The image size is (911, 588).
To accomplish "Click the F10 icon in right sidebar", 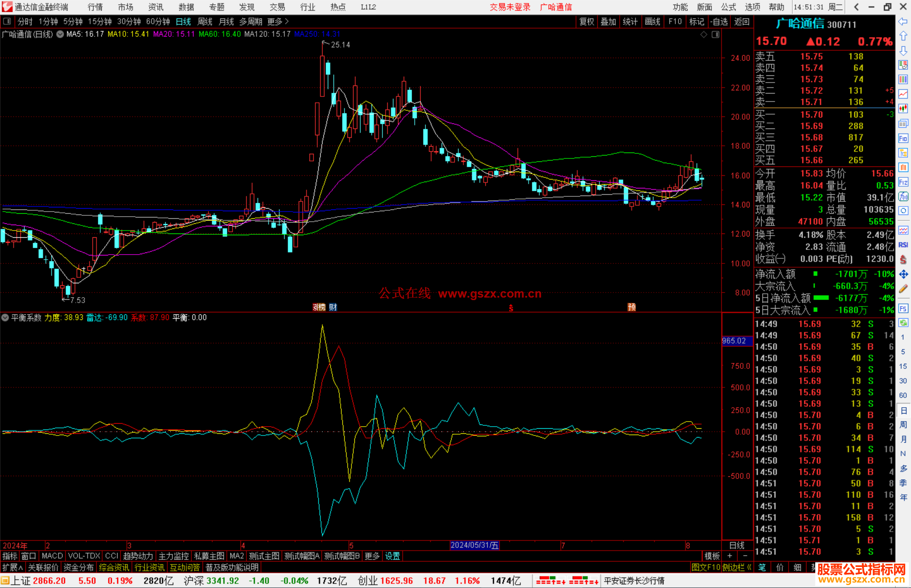I will pos(903,138).
